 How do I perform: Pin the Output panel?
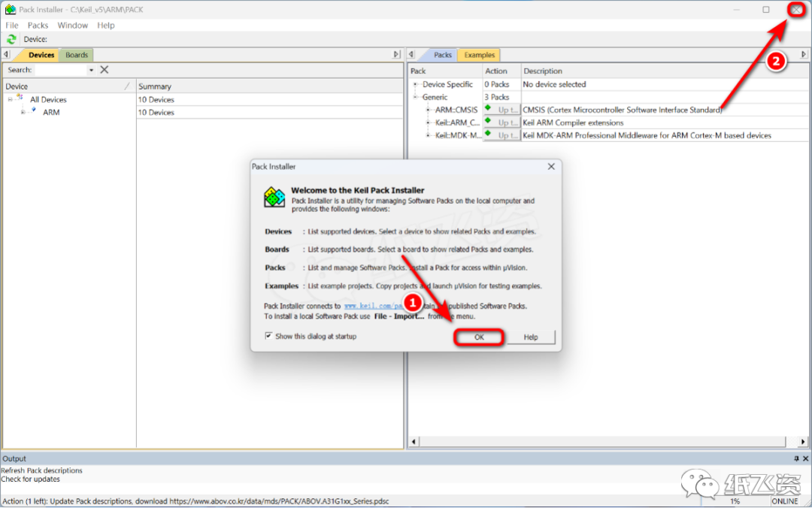coord(796,459)
